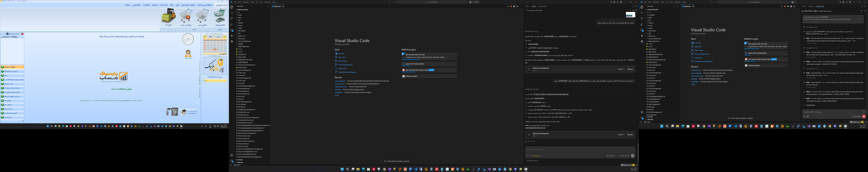The width and height of the screenshot is (868, 172).
Task: Open Extensions in the Codex VS Code activity bar
Action: point(232,30)
